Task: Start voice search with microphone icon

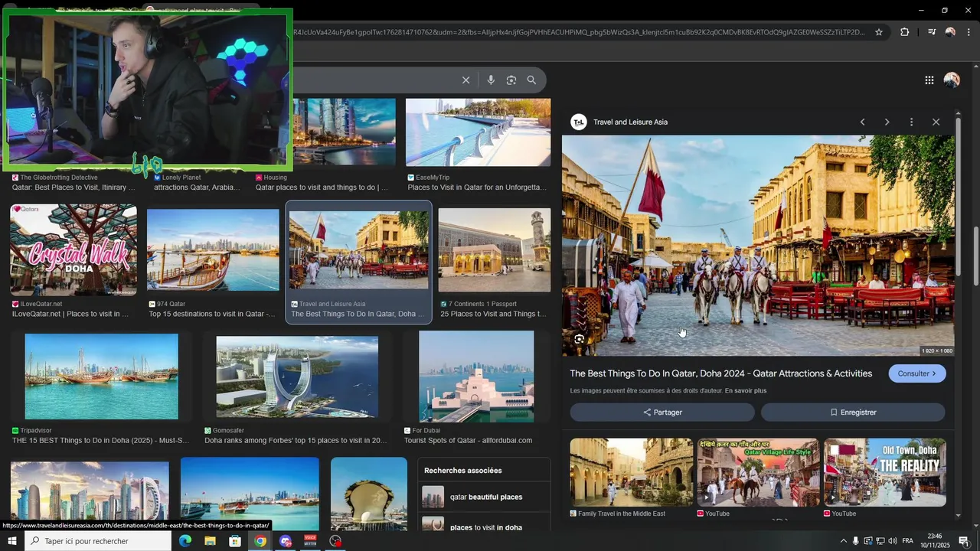Action: coord(491,80)
